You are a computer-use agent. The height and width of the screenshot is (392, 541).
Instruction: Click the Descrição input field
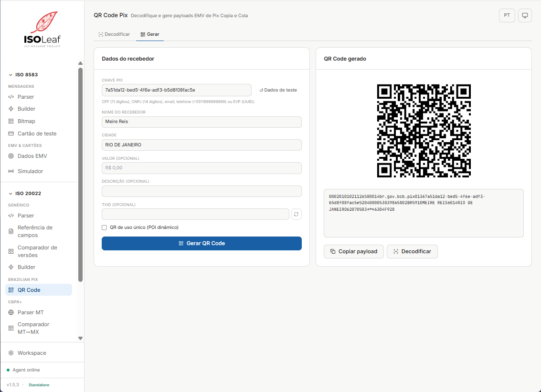pos(202,192)
